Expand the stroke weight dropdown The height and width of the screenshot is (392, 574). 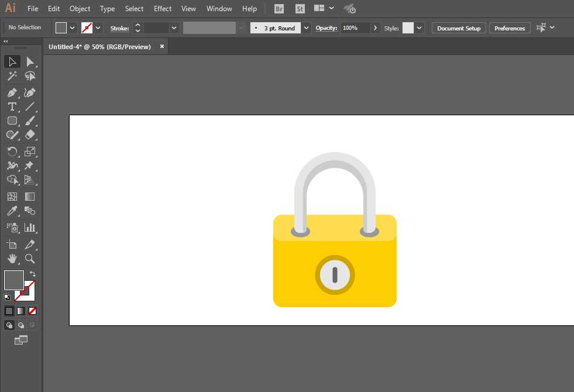click(x=174, y=28)
